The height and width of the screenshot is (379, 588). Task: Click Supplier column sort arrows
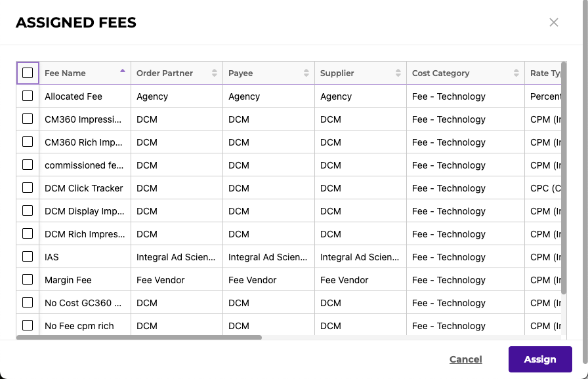coord(398,73)
